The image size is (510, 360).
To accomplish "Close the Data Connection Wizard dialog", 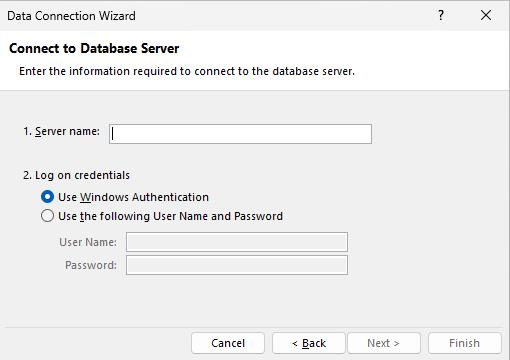I will coord(486,15).
